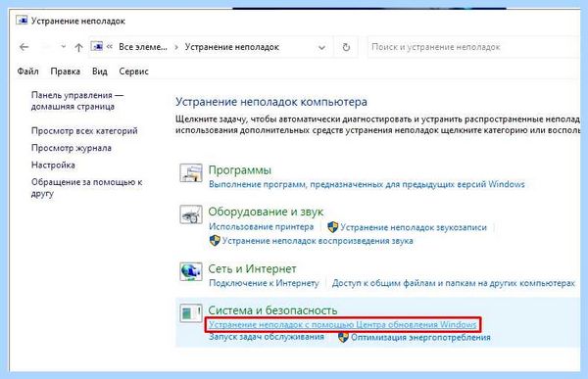Open the 'Система и безопасность' heading
Screen dimensions: 588x379
tap(272, 310)
